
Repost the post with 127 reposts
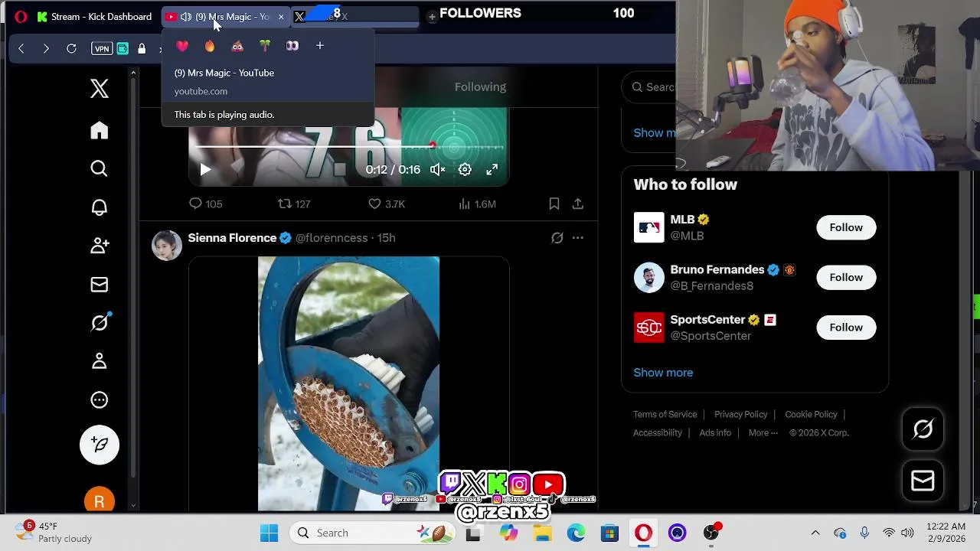[x=294, y=204]
